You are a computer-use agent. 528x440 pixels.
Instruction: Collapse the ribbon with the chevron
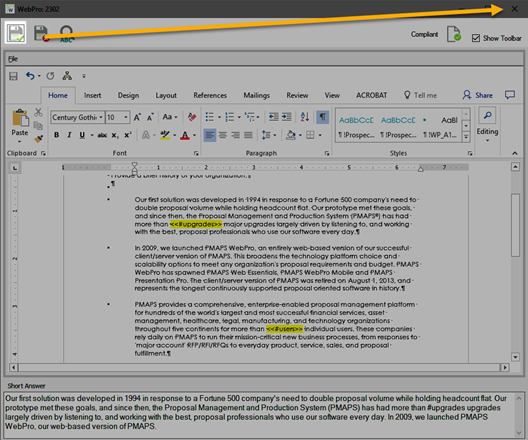(515, 153)
